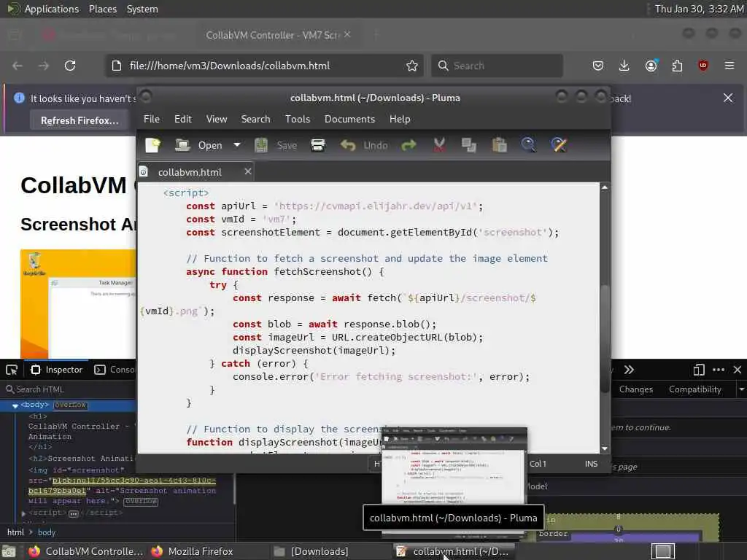Bookmark this page with the star icon
The width and height of the screenshot is (747, 560).
[x=412, y=66]
